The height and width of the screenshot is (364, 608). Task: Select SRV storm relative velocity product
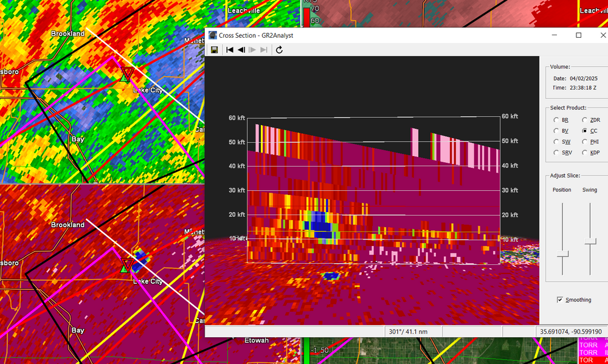click(556, 152)
